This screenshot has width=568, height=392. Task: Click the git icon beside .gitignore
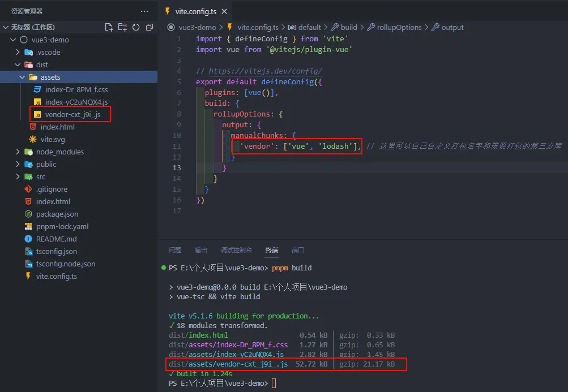click(x=28, y=189)
